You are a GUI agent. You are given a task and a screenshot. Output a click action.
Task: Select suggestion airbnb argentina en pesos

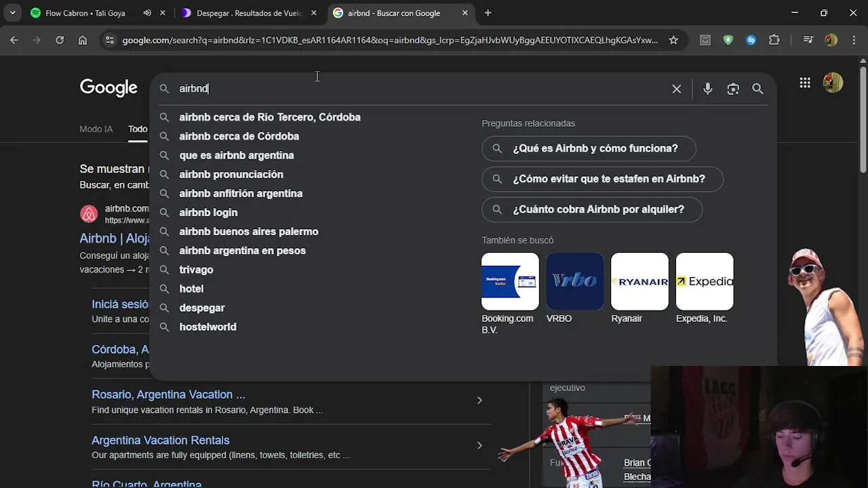(242, 250)
